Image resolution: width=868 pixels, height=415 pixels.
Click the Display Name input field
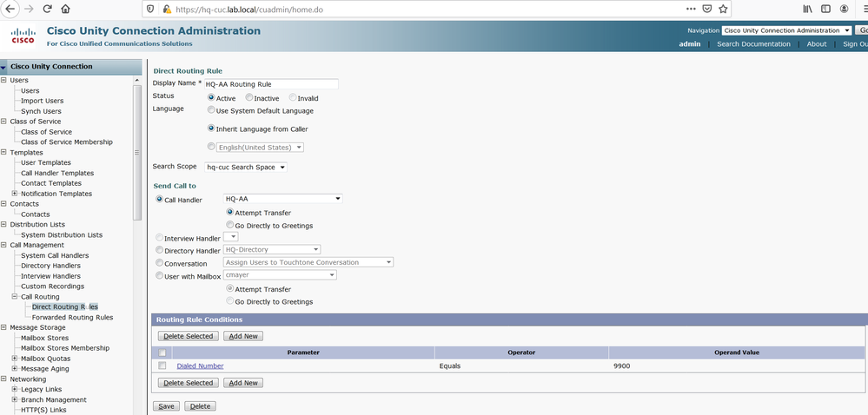271,84
